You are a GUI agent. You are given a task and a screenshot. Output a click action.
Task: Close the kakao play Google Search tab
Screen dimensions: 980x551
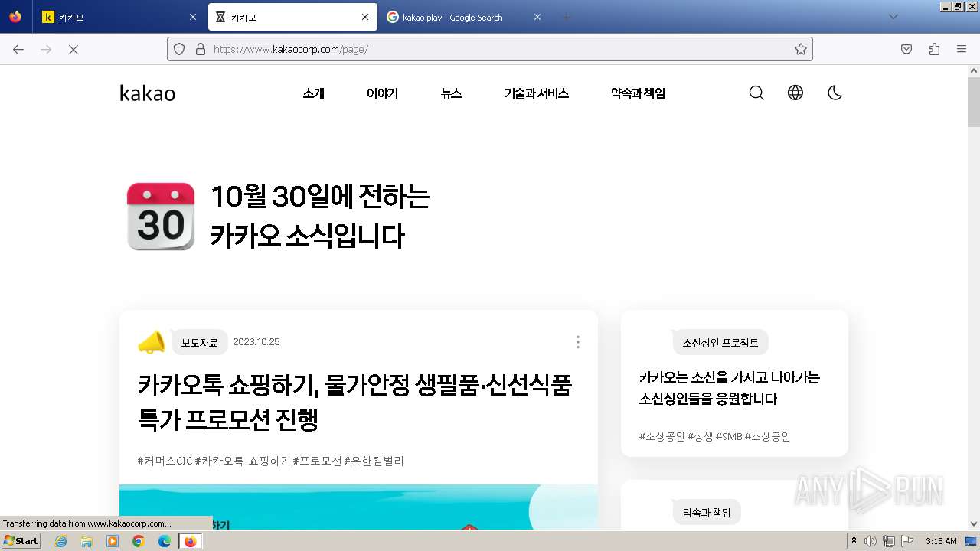tap(537, 17)
